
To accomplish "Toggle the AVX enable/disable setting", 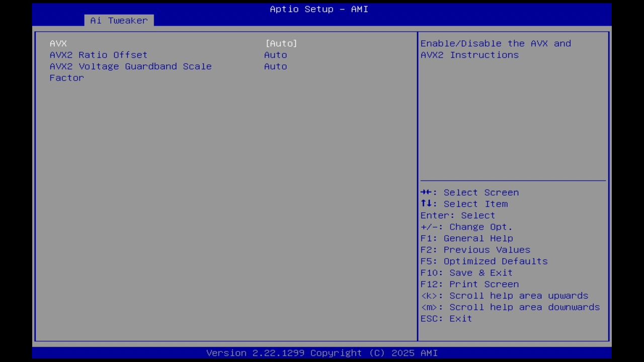I will click(x=58, y=43).
